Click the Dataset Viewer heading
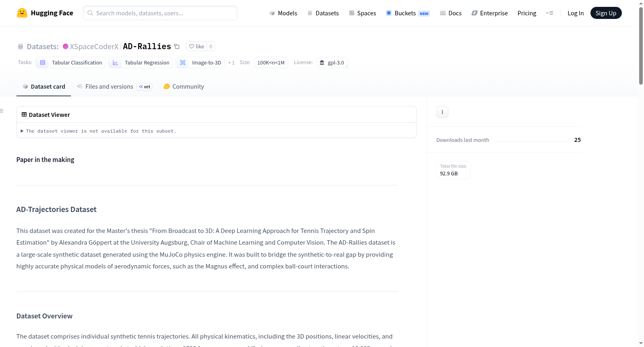This screenshot has width=644, height=347. pyautogui.click(x=50, y=115)
